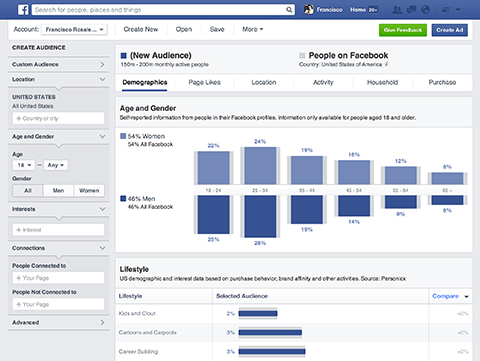Click the Cartoons and Carpools row
Screen dimensions: 480x361
294,332
